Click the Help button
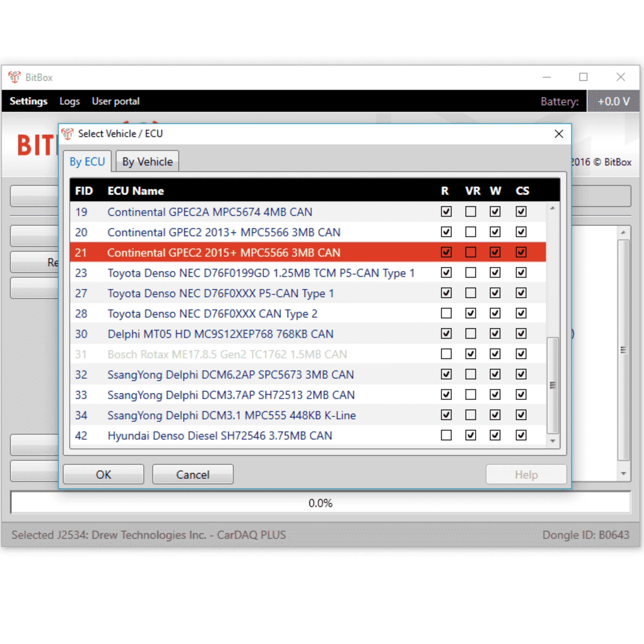 pyautogui.click(x=526, y=474)
